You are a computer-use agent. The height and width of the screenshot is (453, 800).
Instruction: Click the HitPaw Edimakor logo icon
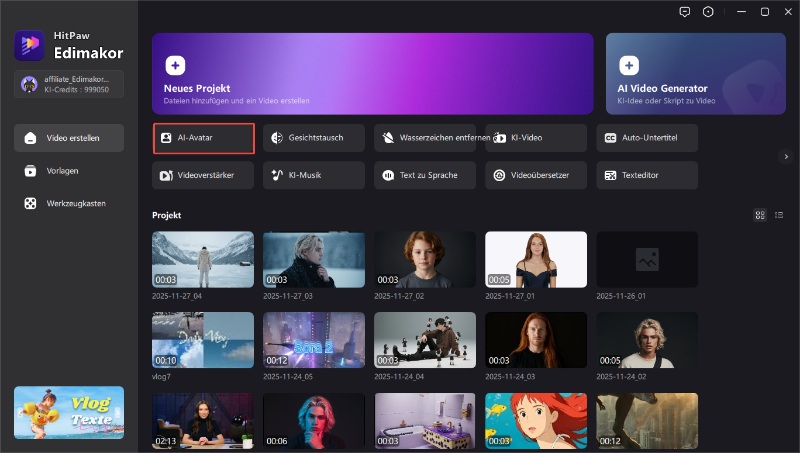pyautogui.click(x=29, y=45)
